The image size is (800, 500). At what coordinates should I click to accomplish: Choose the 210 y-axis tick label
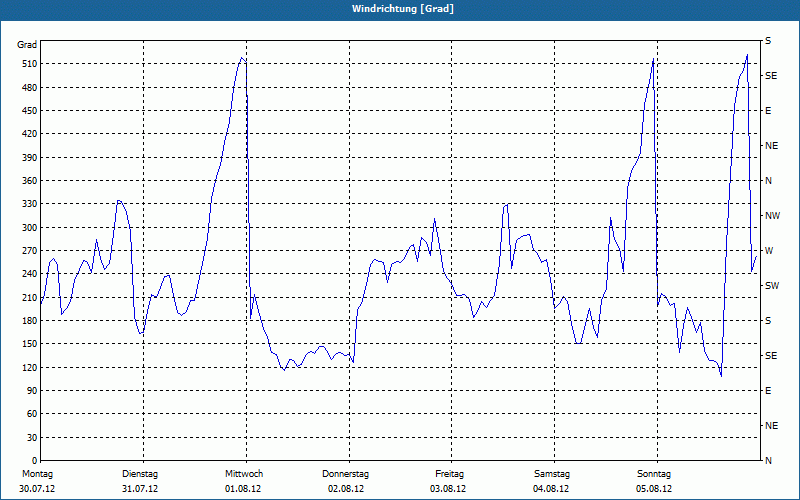[x=30, y=297]
